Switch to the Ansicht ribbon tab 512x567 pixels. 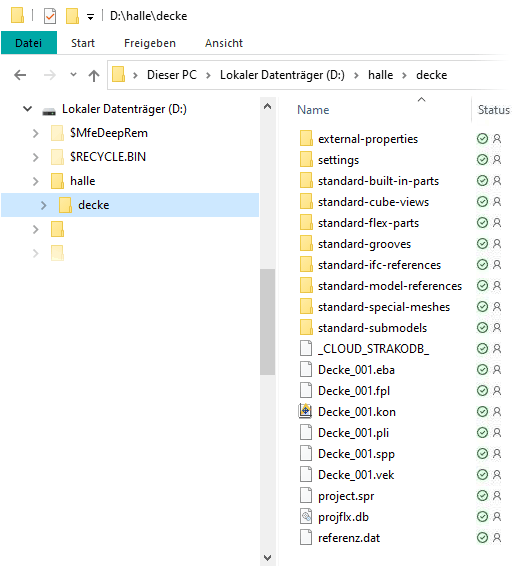pos(224,43)
